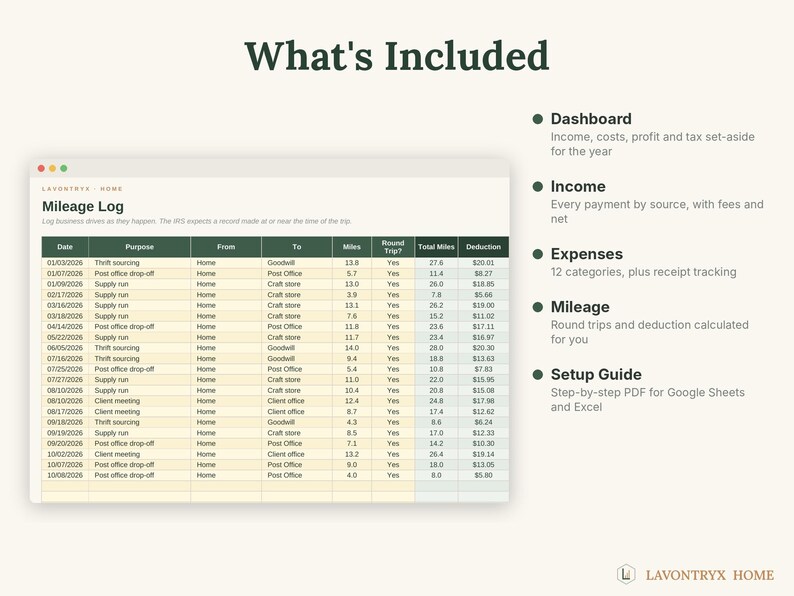Click the Date column header

point(65,247)
